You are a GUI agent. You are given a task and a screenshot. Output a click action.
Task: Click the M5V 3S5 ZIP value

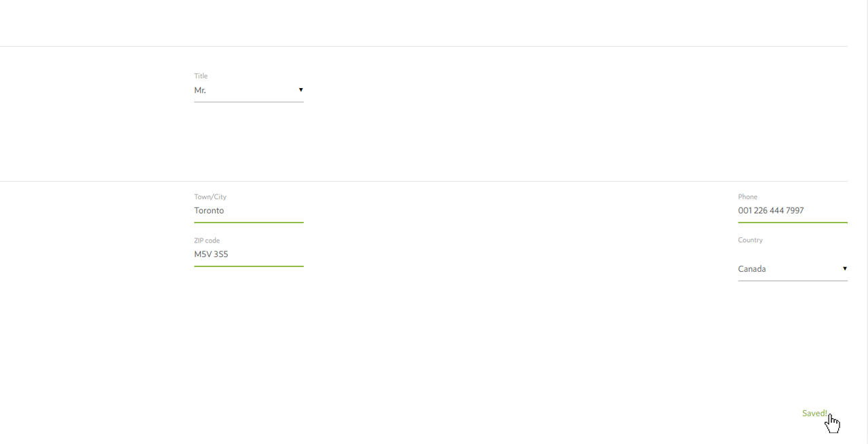211,255
